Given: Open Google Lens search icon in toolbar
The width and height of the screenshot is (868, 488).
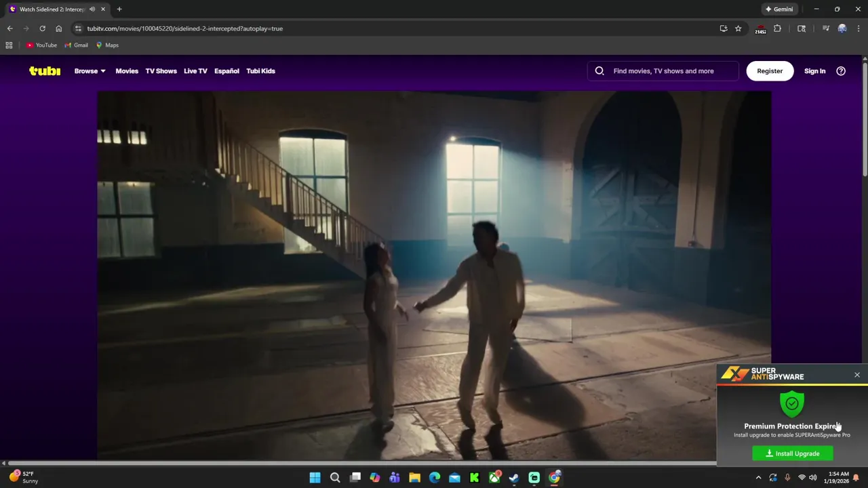Looking at the screenshot, I should click(x=802, y=28).
